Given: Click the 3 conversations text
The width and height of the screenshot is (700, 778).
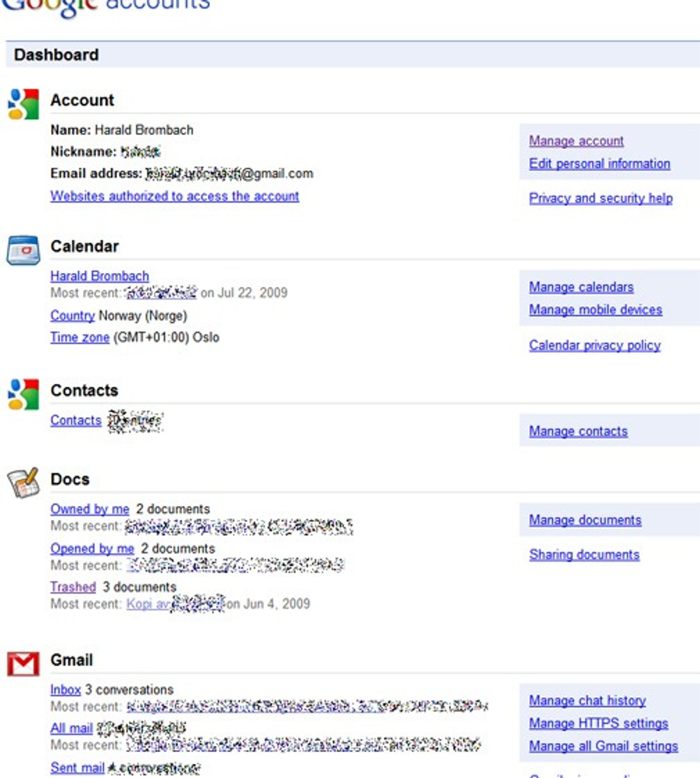Looking at the screenshot, I should tap(129, 690).
